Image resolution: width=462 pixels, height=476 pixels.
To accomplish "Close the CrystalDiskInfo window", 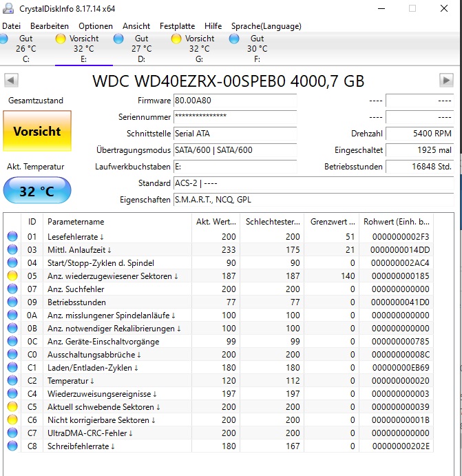I will coord(444,8).
